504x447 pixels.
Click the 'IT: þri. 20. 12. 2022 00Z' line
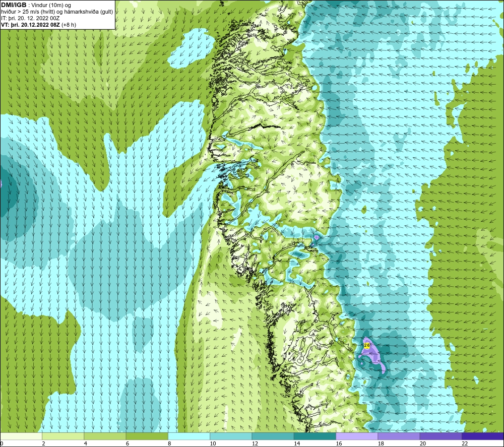30,18
